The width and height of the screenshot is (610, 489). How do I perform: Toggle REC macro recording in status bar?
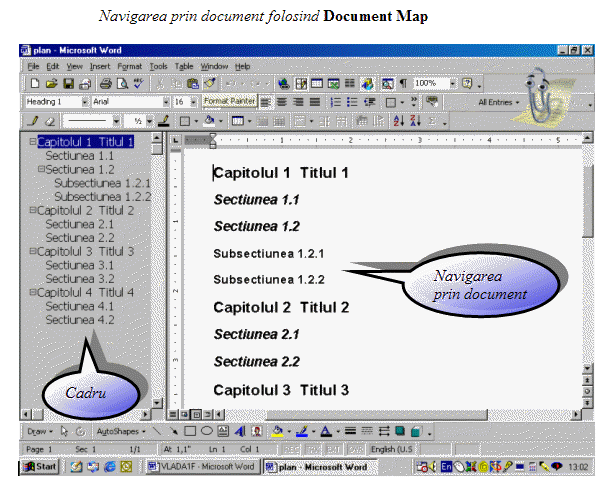[x=292, y=449]
